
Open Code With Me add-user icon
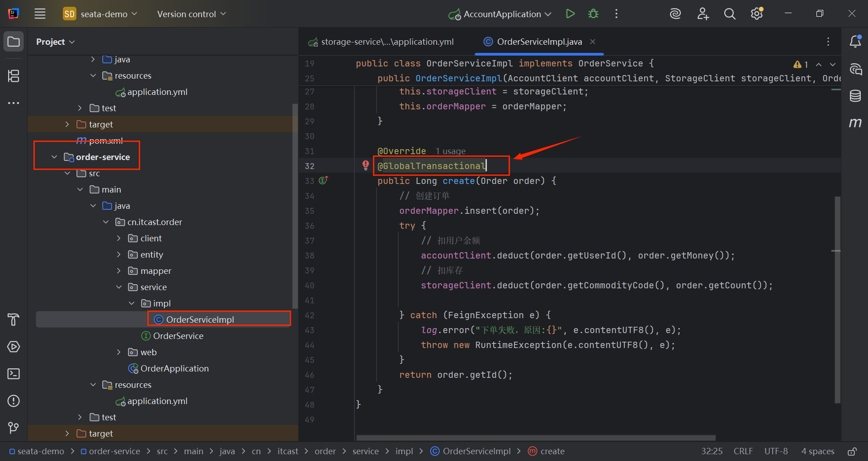pos(703,14)
